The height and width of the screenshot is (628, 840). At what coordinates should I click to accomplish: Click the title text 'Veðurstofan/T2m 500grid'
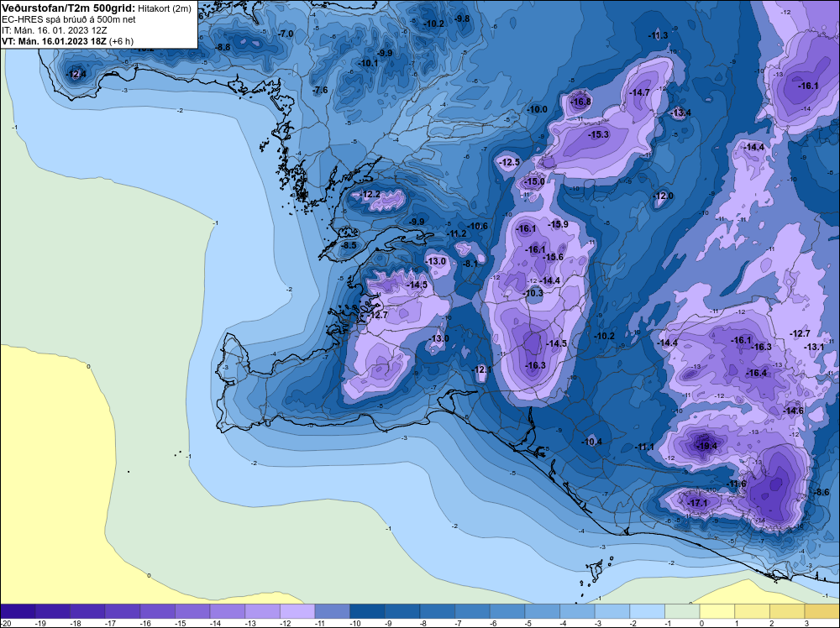pyautogui.click(x=68, y=8)
